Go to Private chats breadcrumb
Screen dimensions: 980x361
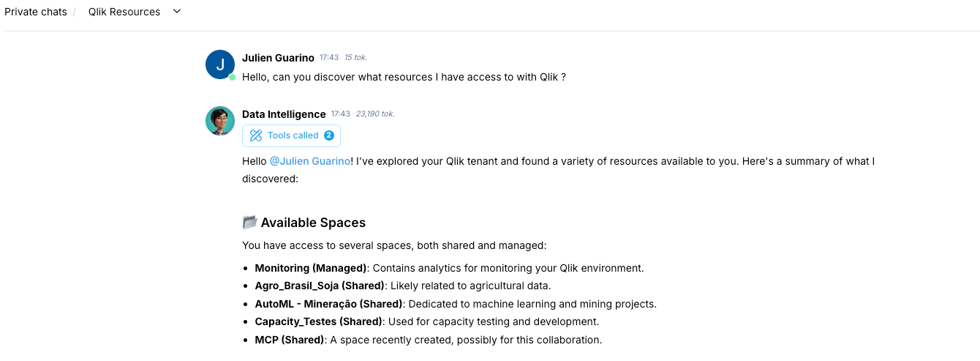36,12
